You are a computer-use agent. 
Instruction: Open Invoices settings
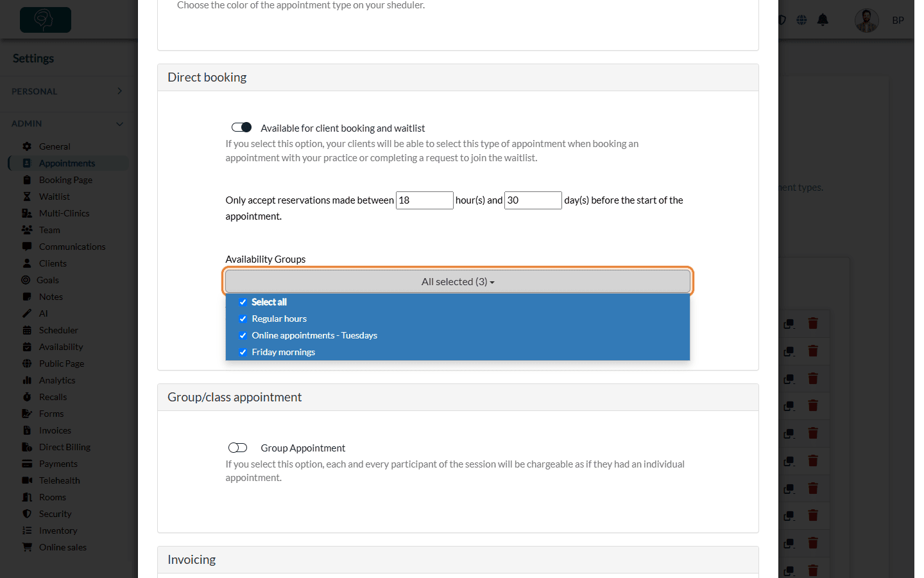55,430
